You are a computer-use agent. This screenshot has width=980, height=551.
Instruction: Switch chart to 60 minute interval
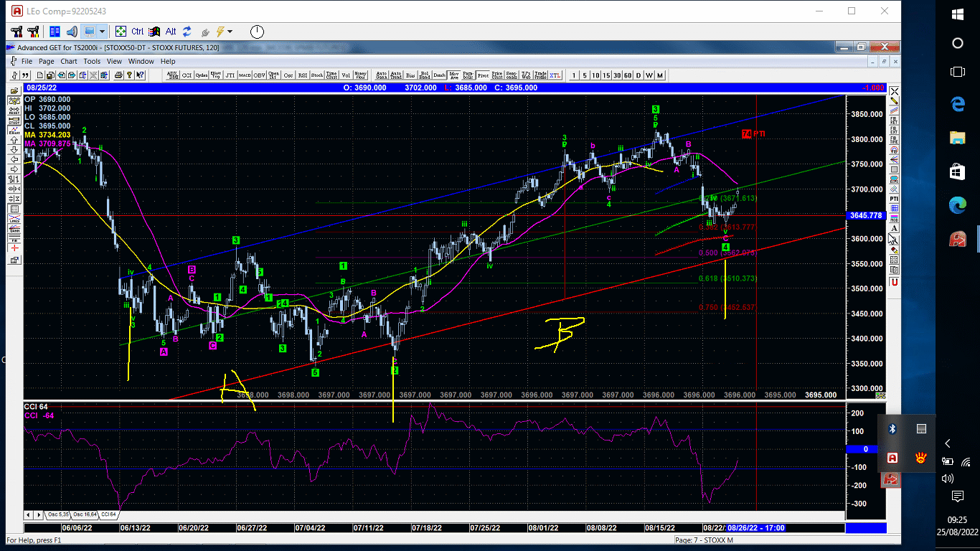tap(628, 75)
